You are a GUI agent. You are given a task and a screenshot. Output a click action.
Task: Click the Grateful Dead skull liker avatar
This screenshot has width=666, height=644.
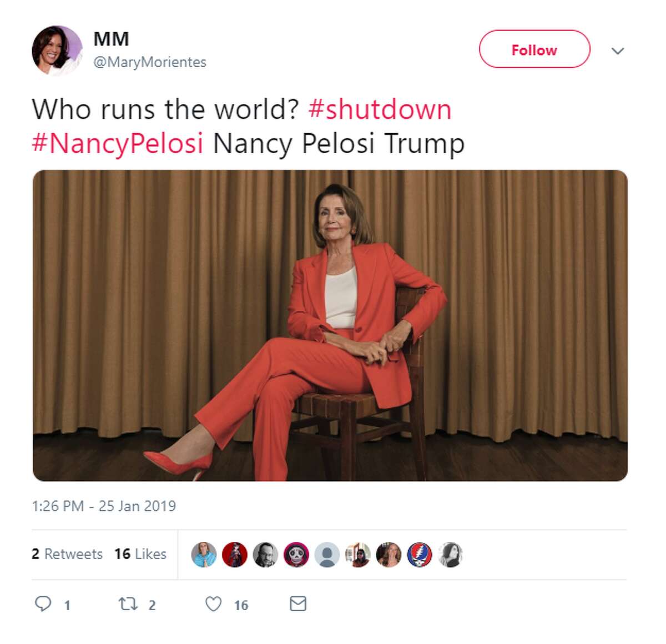tap(419, 555)
